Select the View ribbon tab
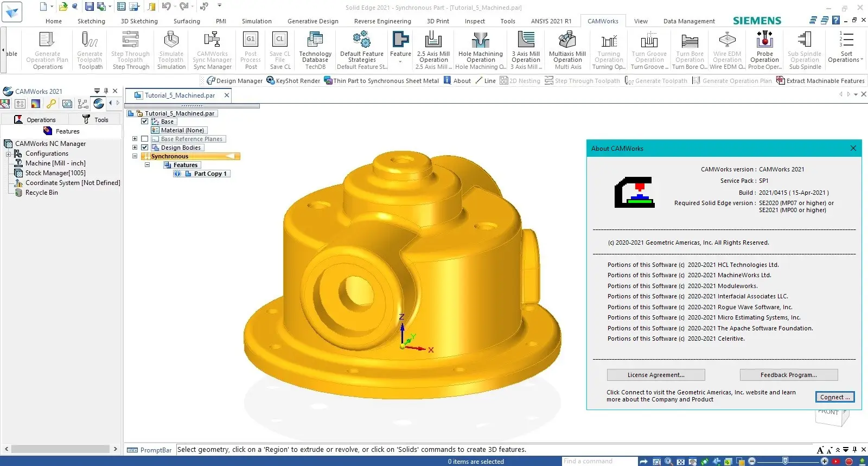 click(641, 21)
